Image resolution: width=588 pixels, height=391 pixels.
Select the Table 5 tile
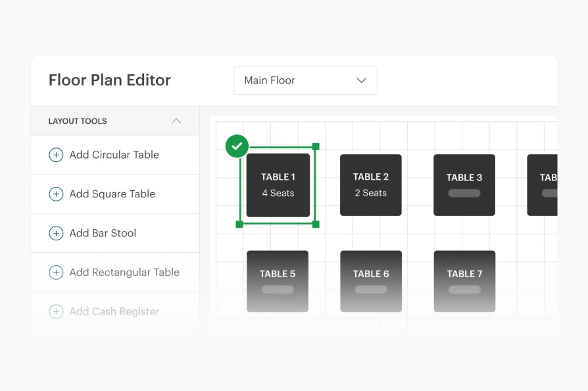[x=278, y=282]
